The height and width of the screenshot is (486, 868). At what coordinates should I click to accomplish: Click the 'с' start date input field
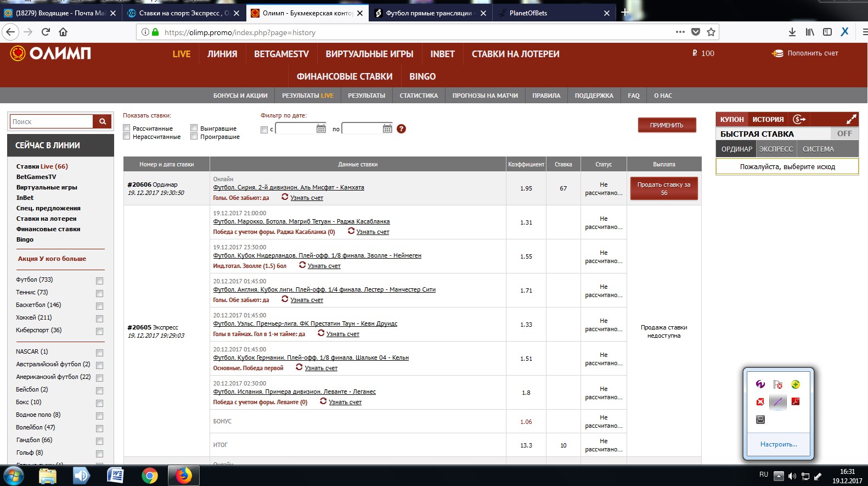point(296,129)
